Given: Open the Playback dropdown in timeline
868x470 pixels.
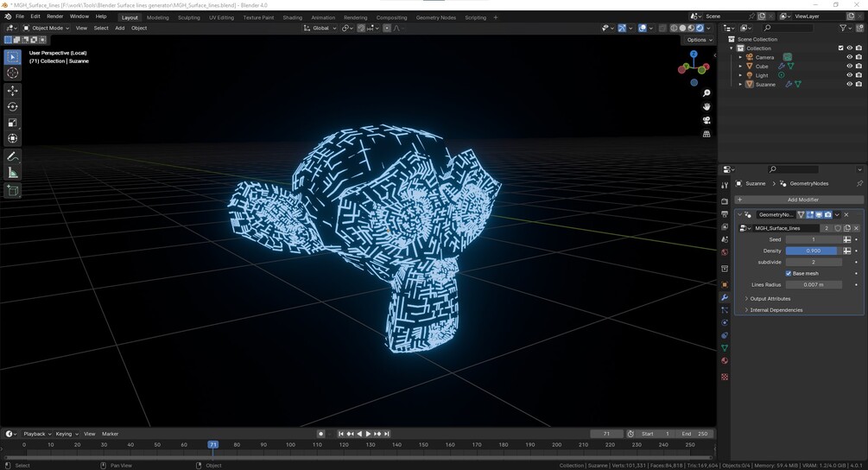Looking at the screenshot, I should point(37,434).
